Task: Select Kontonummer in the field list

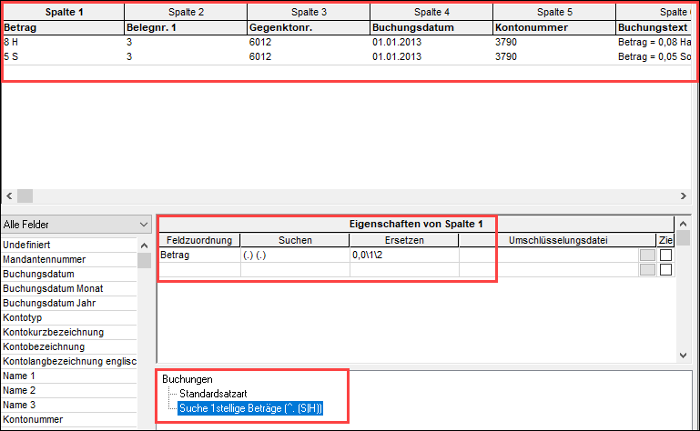Action: pyautogui.click(x=69, y=419)
